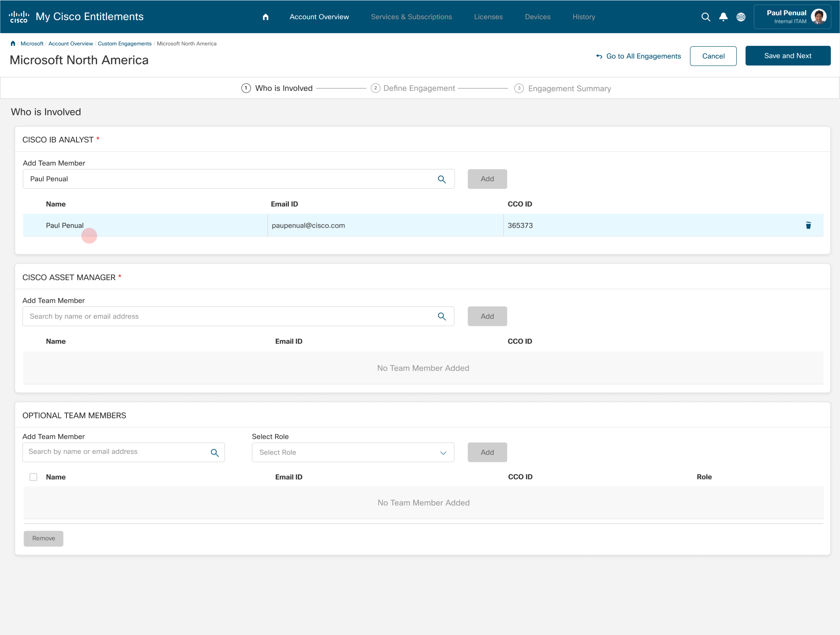
Task: Click the step 2 circle indicator
Action: click(x=376, y=88)
